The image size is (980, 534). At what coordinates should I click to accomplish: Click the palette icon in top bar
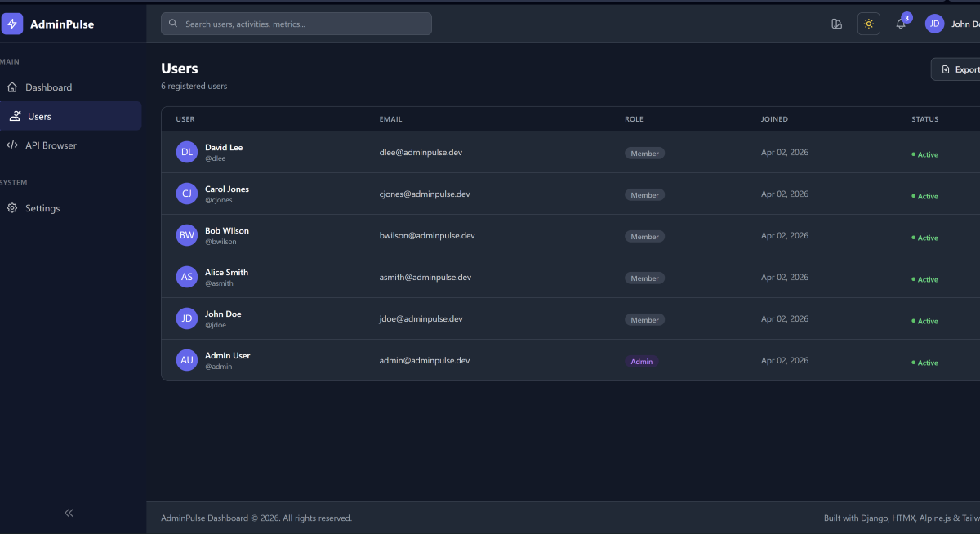click(x=836, y=24)
